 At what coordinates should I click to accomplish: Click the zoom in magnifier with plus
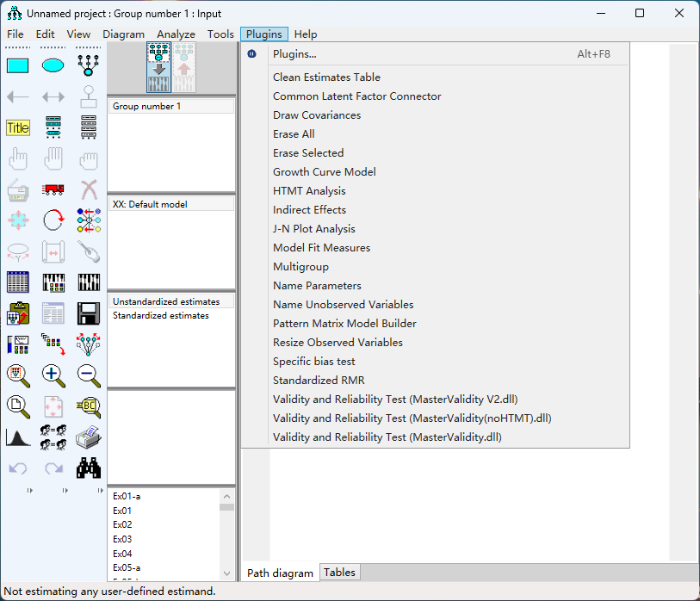[53, 375]
